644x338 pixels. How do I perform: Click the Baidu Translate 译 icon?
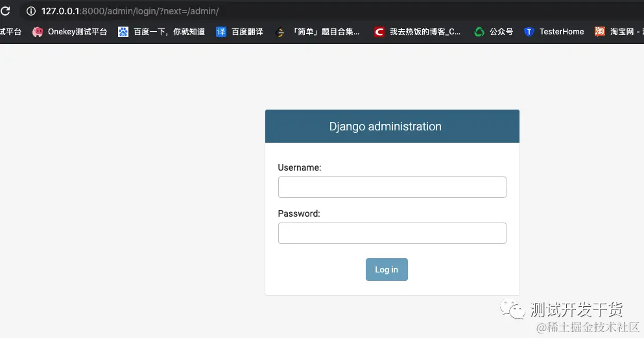click(221, 32)
